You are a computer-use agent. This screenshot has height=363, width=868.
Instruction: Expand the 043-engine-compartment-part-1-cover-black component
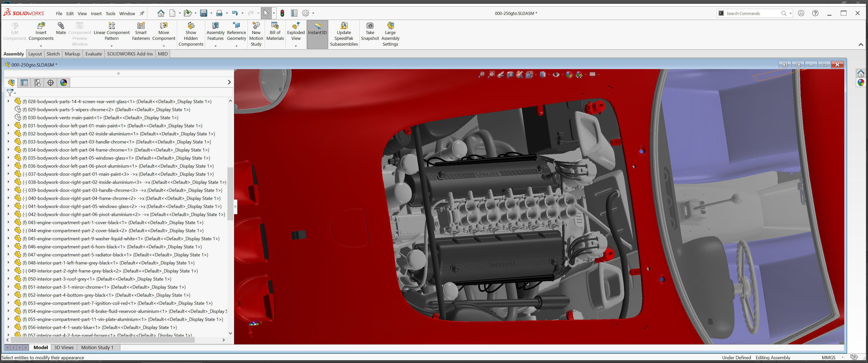[8, 223]
